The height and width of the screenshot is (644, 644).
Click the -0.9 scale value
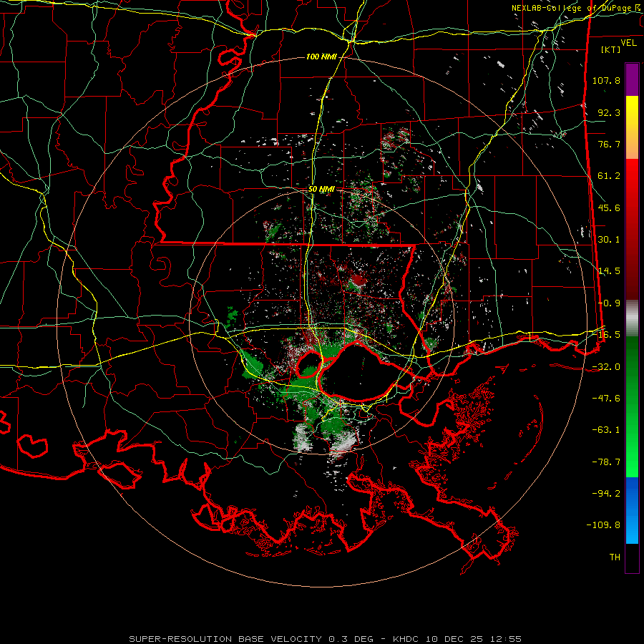point(609,303)
